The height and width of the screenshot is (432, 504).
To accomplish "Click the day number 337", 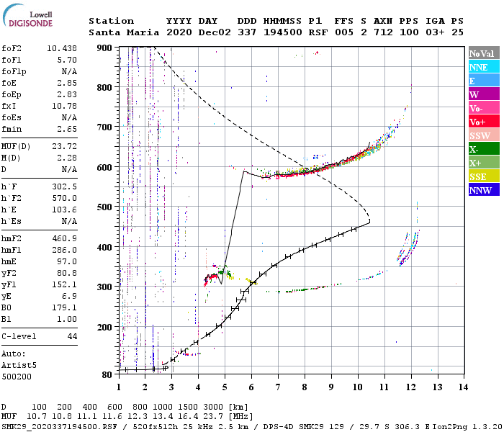I will [x=247, y=32].
